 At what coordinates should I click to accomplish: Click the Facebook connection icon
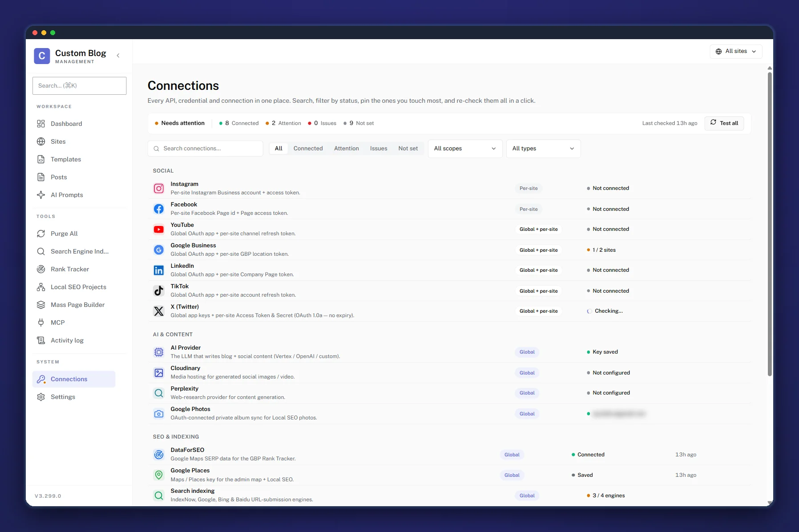(x=159, y=209)
